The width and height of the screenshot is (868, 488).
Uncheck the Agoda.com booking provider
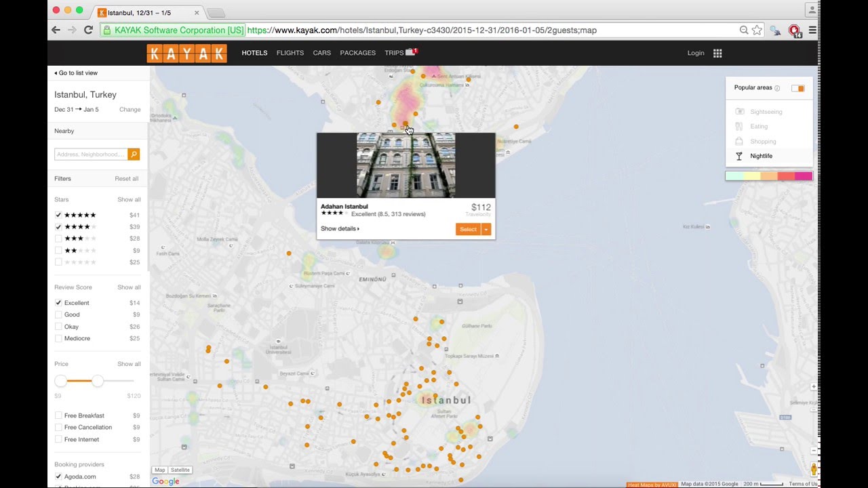coord(58,476)
